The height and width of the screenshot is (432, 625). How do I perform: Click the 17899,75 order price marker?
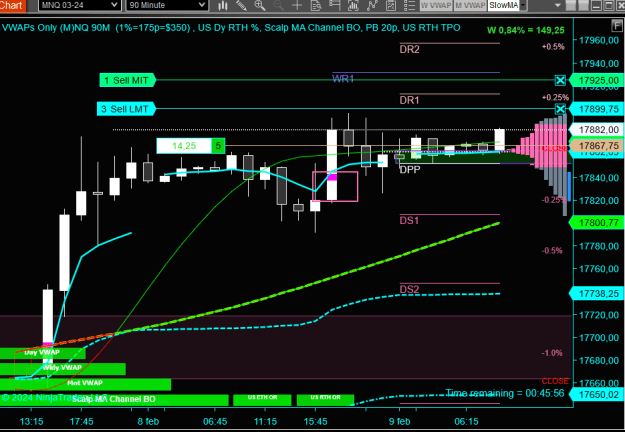point(597,109)
